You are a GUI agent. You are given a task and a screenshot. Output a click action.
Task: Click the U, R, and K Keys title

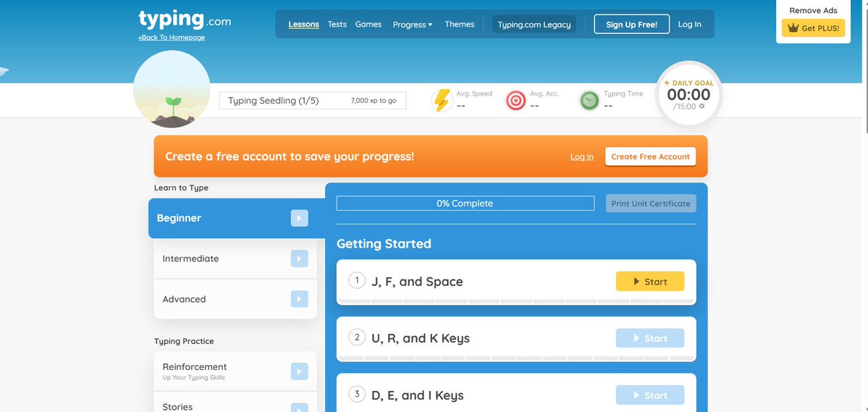tap(421, 338)
